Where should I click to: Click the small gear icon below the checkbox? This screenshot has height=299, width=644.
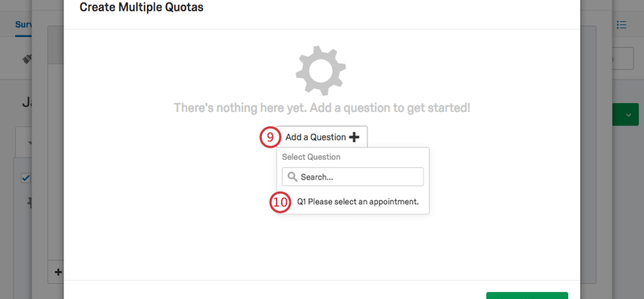[29, 202]
